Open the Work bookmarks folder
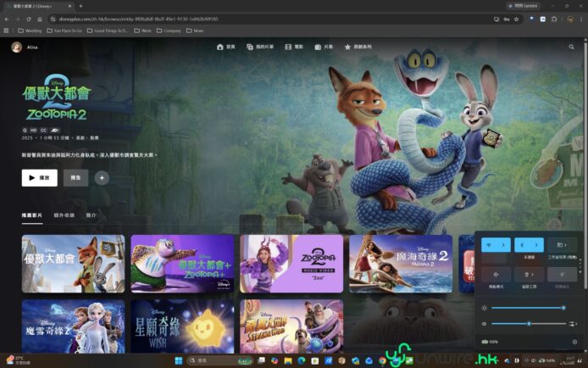Viewport: 588px width, 368px height. [142, 31]
